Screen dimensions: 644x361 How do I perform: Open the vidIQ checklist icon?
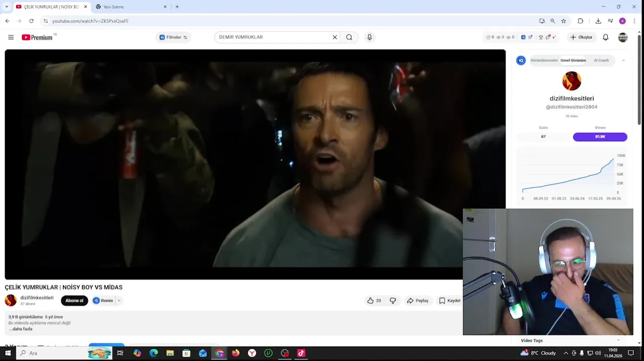click(x=531, y=37)
